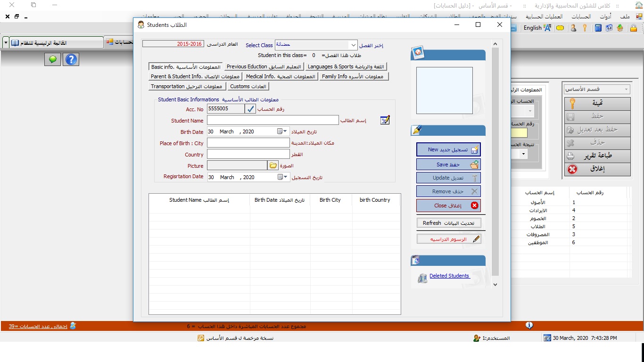Viewport: 644px width, 362px height.
Task: Click the Place of Birth City field
Action: point(248,143)
